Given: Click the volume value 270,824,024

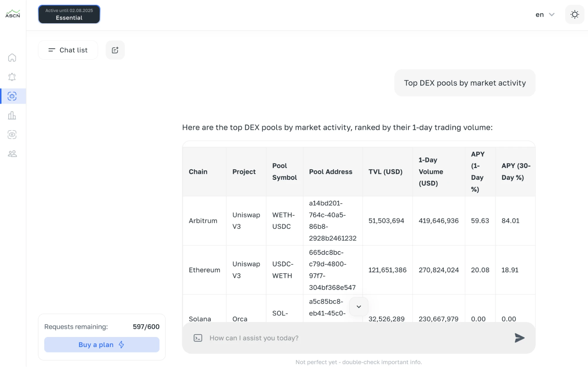Looking at the screenshot, I should point(439,270).
